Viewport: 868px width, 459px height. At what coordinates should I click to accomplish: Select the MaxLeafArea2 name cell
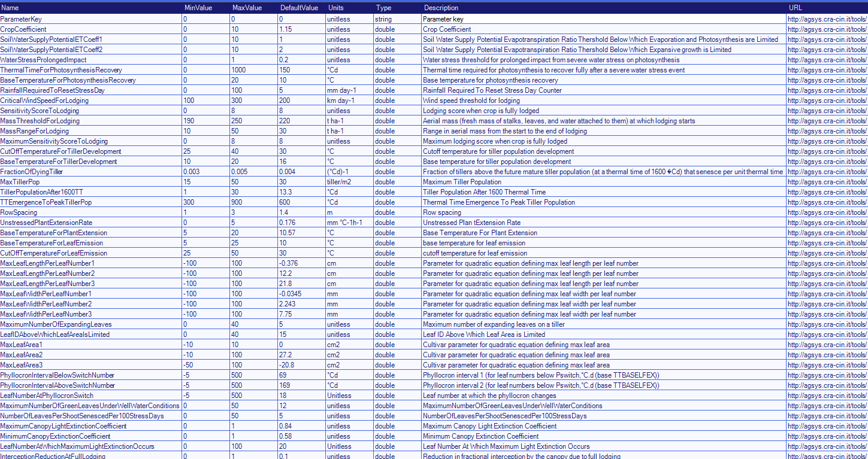(91, 355)
